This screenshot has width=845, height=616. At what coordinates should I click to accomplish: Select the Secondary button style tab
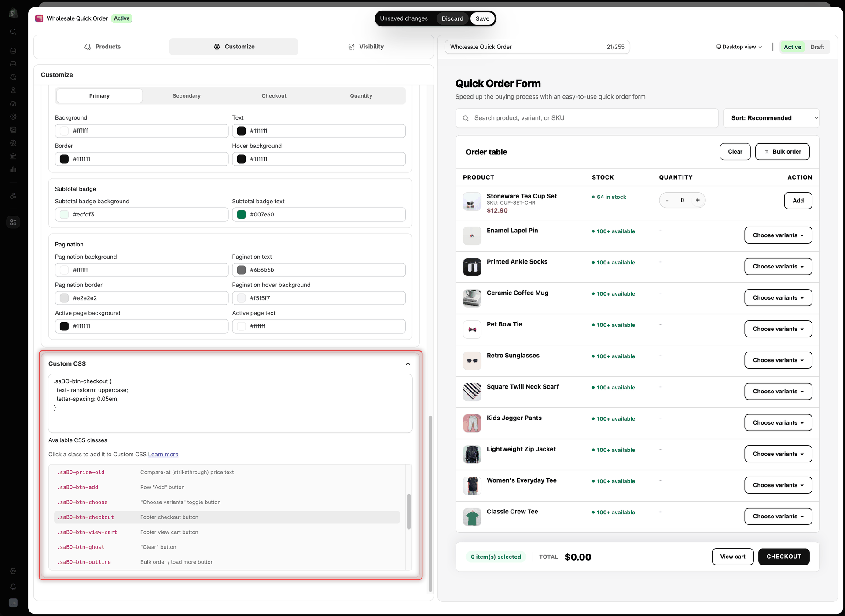point(187,96)
